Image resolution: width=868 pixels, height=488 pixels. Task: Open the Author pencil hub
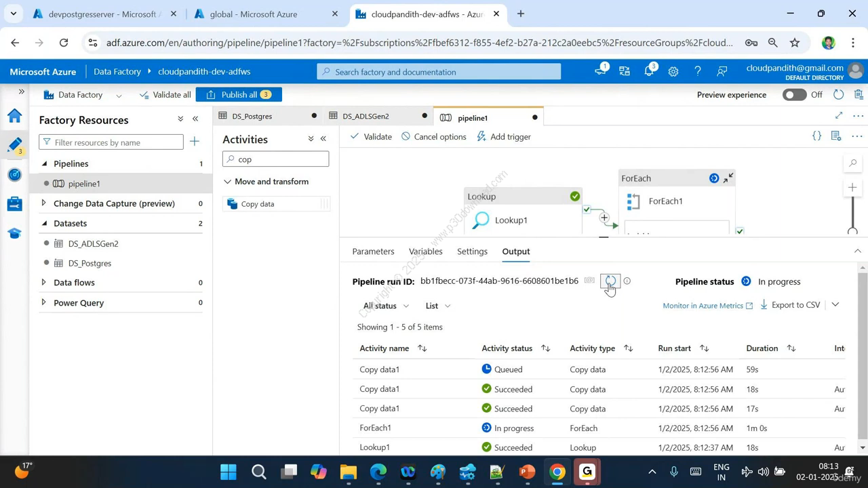point(14,145)
